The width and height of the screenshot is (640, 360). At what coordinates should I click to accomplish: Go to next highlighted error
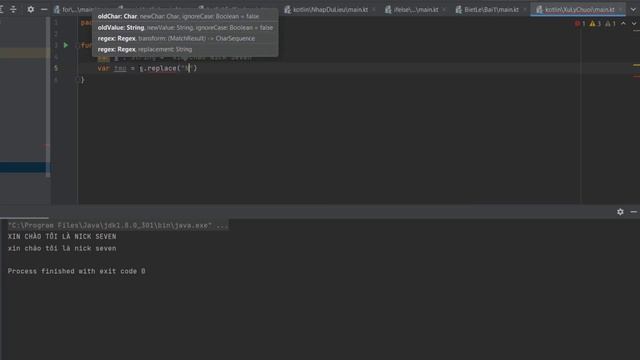coord(634,24)
